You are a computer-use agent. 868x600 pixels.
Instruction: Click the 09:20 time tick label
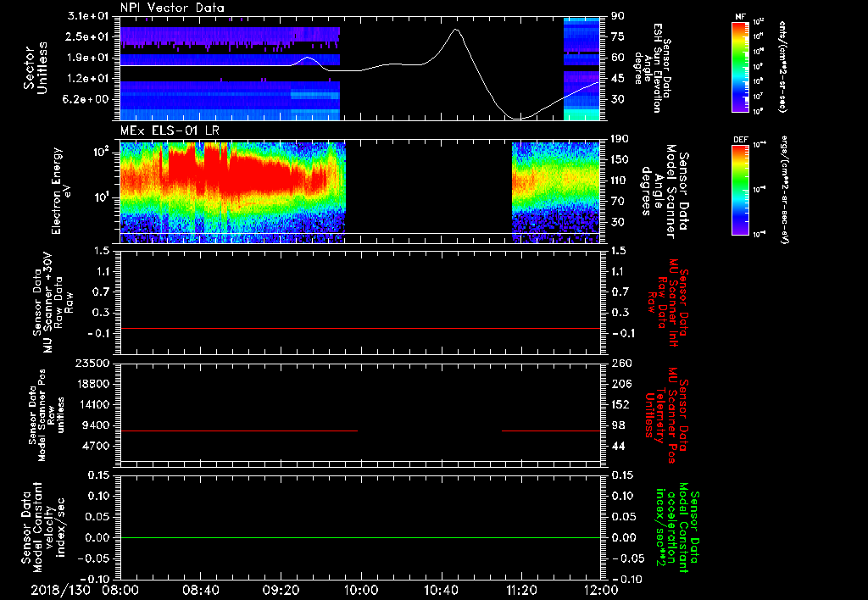coord(281,590)
